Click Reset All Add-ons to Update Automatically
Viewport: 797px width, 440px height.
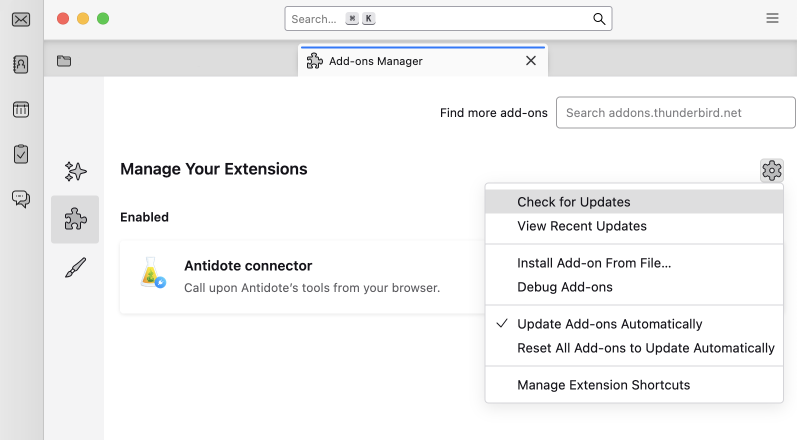pyautogui.click(x=645, y=348)
